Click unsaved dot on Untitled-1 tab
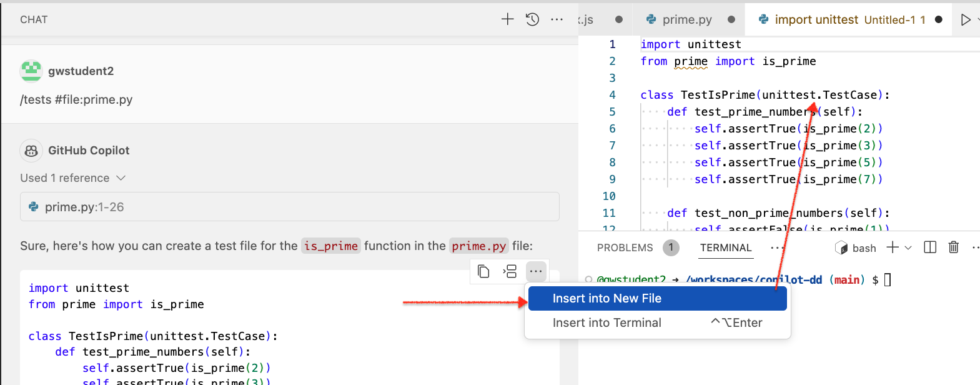 (938, 19)
